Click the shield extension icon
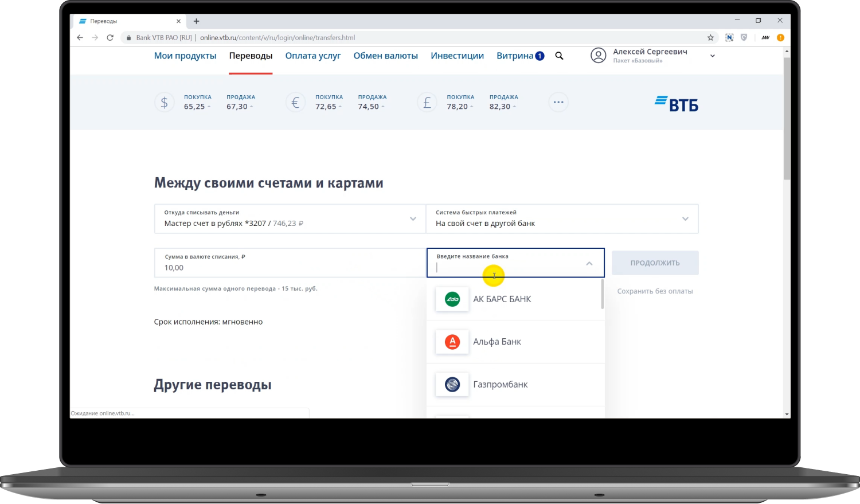 [x=744, y=38]
